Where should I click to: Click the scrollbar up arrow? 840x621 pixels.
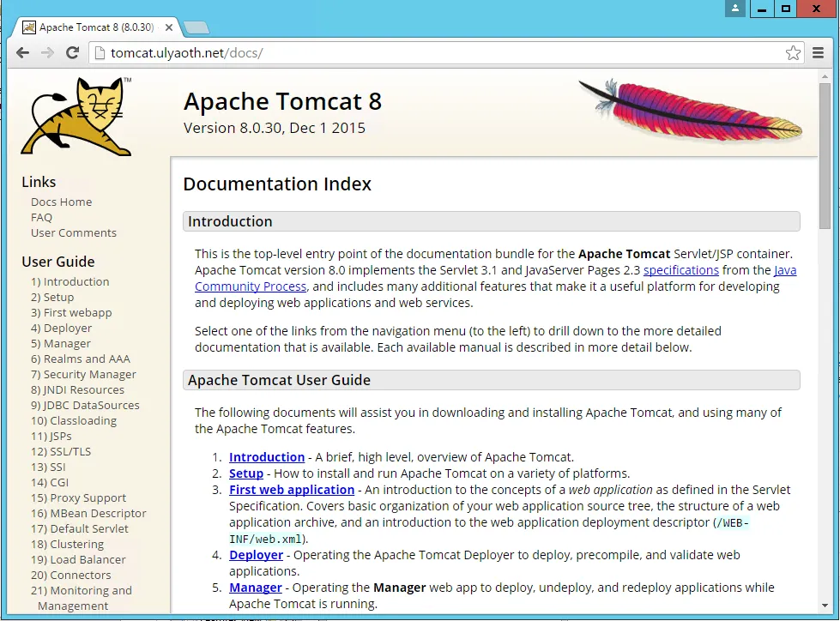[x=825, y=75]
